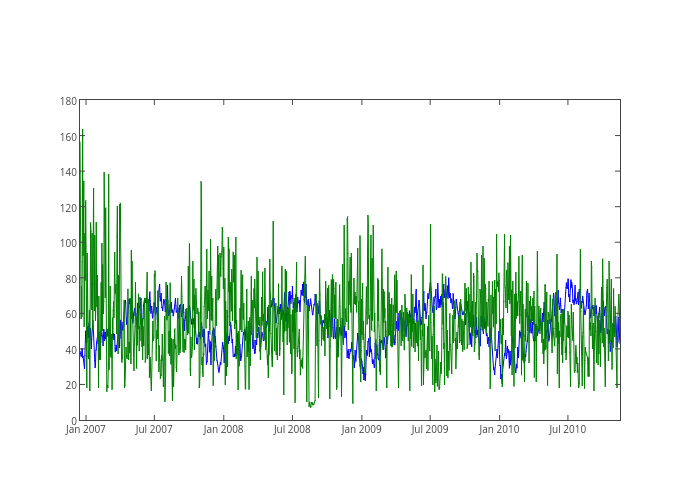The image size is (700, 500).
Task: Select the 'Jul 2008' x-axis tick label
Action: [x=292, y=429]
